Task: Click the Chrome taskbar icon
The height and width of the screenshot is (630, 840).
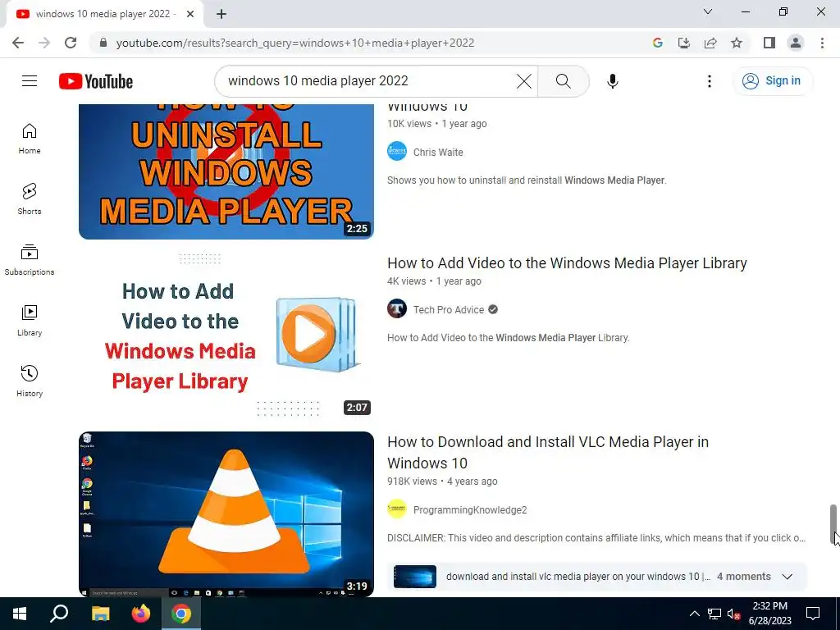Action: coord(181,614)
